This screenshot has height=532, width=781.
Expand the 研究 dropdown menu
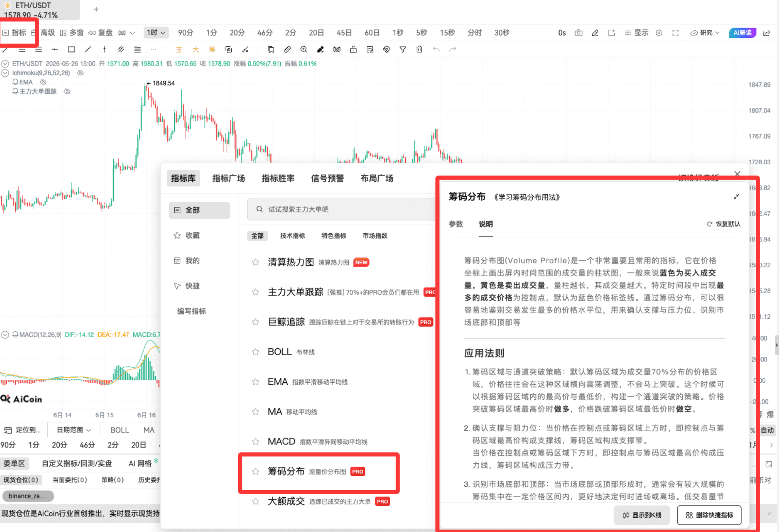tap(705, 33)
